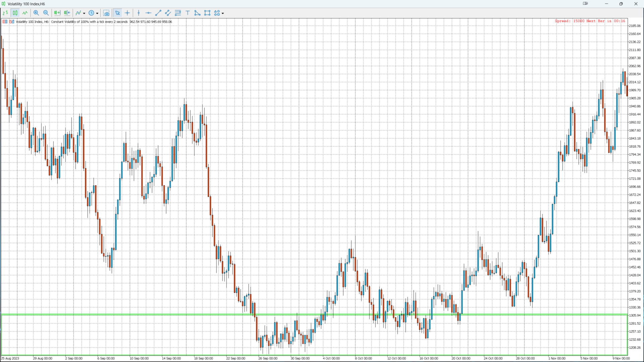Draw a vertical line object
Viewport: 644px width, 362px height.
[139, 13]
